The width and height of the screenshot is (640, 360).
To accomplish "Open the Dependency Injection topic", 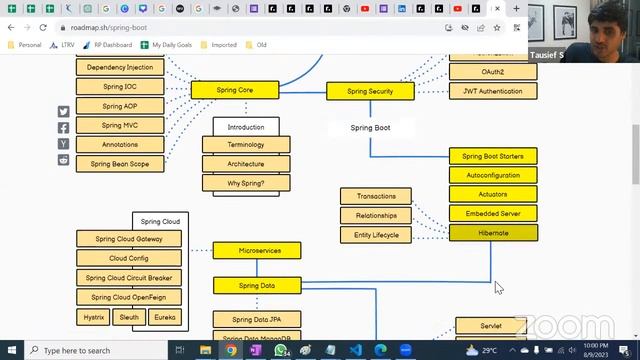I will click(120, 67).
